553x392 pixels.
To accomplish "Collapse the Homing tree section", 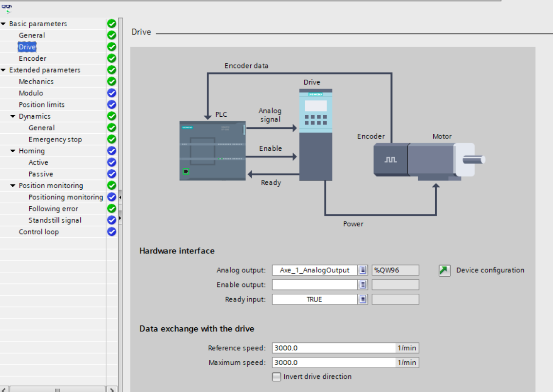I will click(x=13, y=151).
